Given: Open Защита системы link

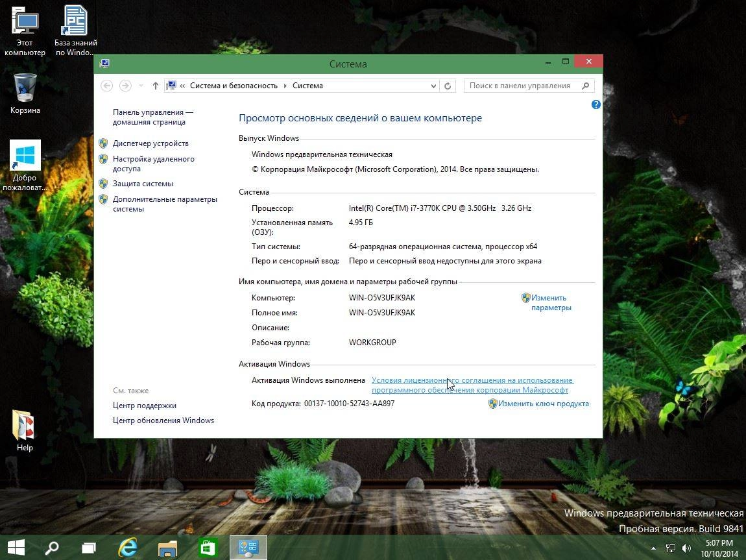Looking at the screenshot, I should [143, 184].
